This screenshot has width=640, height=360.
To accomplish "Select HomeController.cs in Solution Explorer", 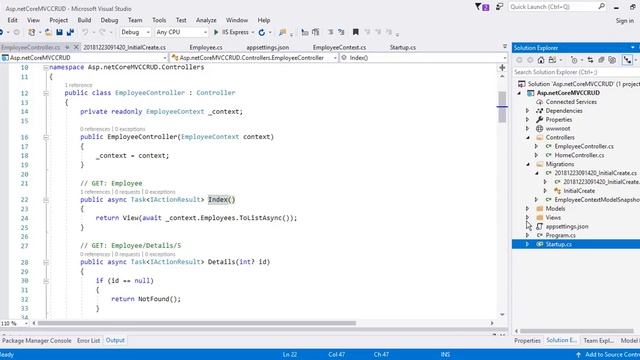I will click(x=579, y=155).
